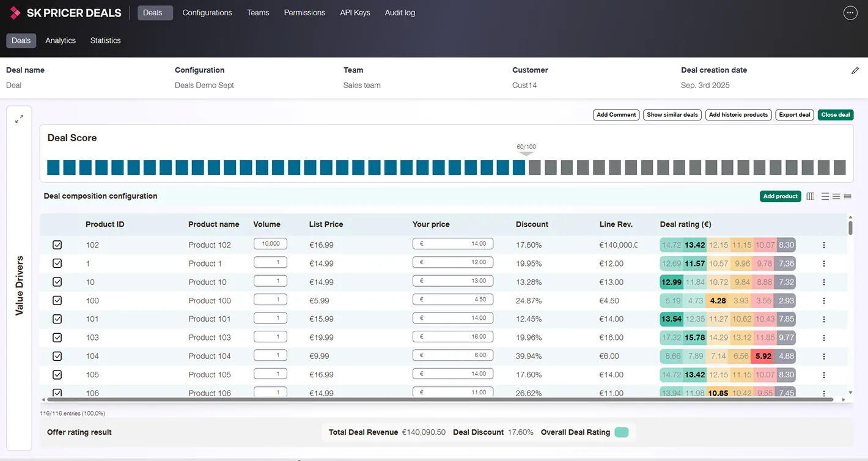Toggle the checkbox for Product 104
This screenshot has height=461, width=868.
tap(57, 356)
